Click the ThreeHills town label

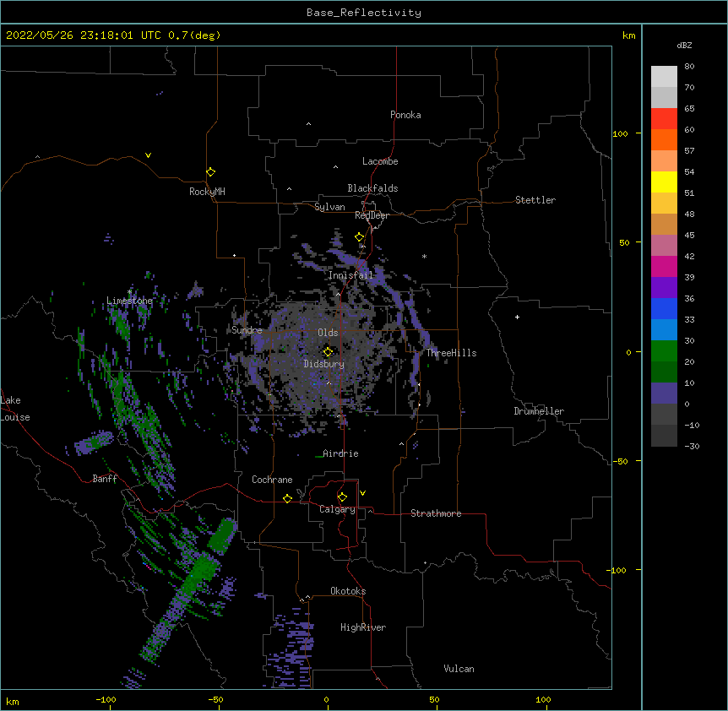(x=451, y=353)
